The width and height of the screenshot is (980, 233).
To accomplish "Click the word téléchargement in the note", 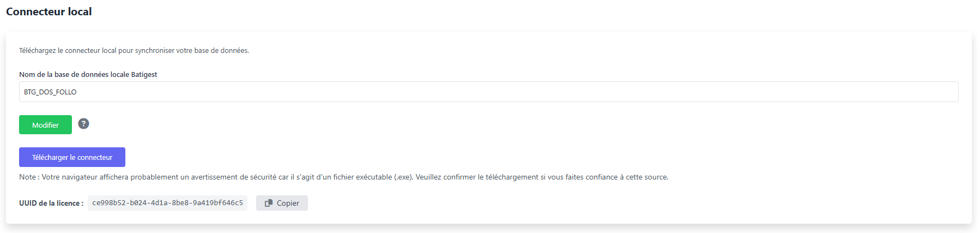I will (x=511, y=177).
